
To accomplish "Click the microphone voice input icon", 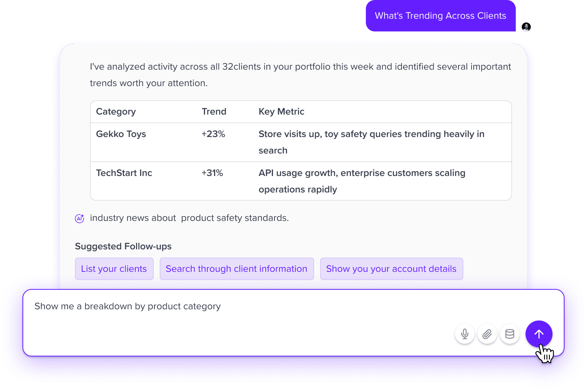I will tap(465, 334).
